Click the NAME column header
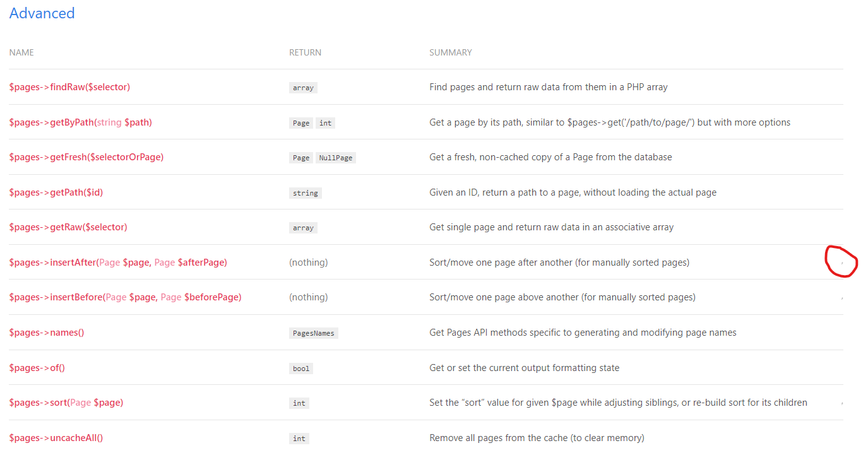This screenshot has width=868, height=460. coord(21,52)
